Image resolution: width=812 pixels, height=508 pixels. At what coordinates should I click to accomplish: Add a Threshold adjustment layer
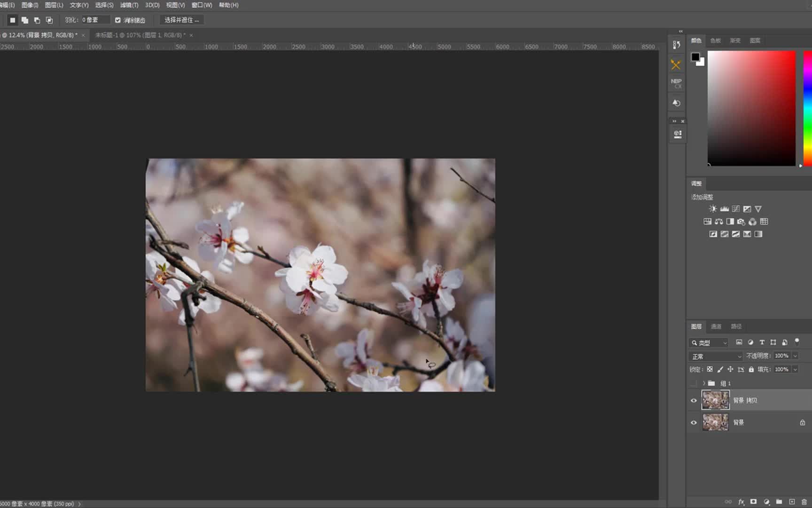click(x=735, y=234)
